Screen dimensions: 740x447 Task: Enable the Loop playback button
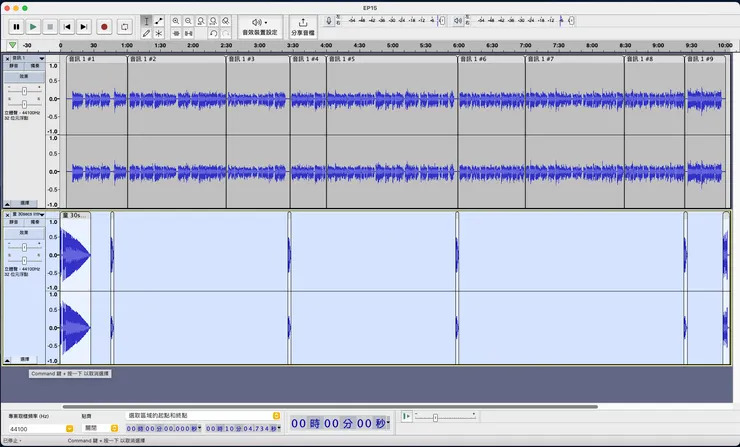[x=125, y=27]
